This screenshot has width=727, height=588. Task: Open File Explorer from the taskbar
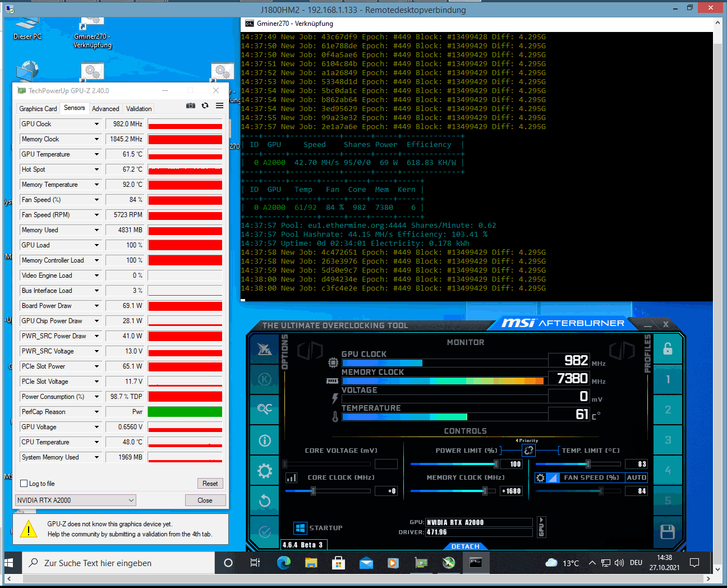[x=311, y=563]
